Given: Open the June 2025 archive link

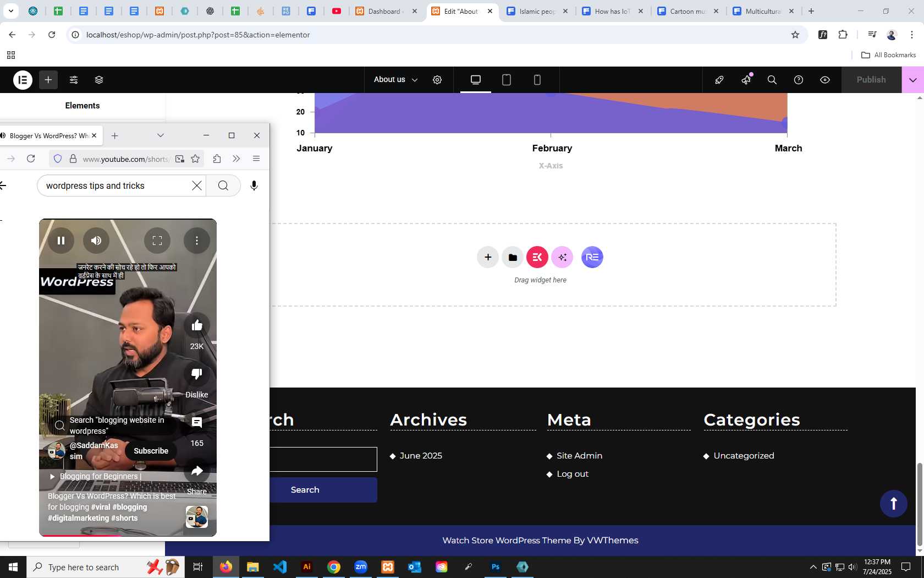Looking at the screenshot, I should (x=421, y=456).
